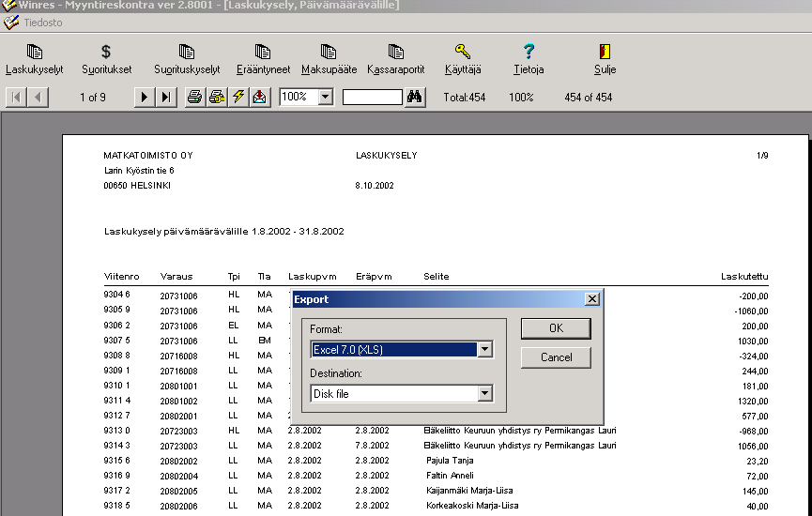Click the Selite column header
812x516 pixels.
pos(436,277)
